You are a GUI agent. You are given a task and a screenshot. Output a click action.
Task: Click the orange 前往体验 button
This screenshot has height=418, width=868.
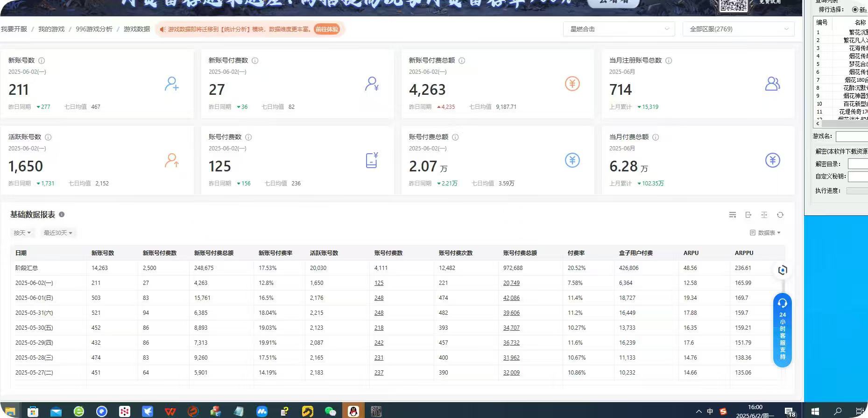(327, 29)
